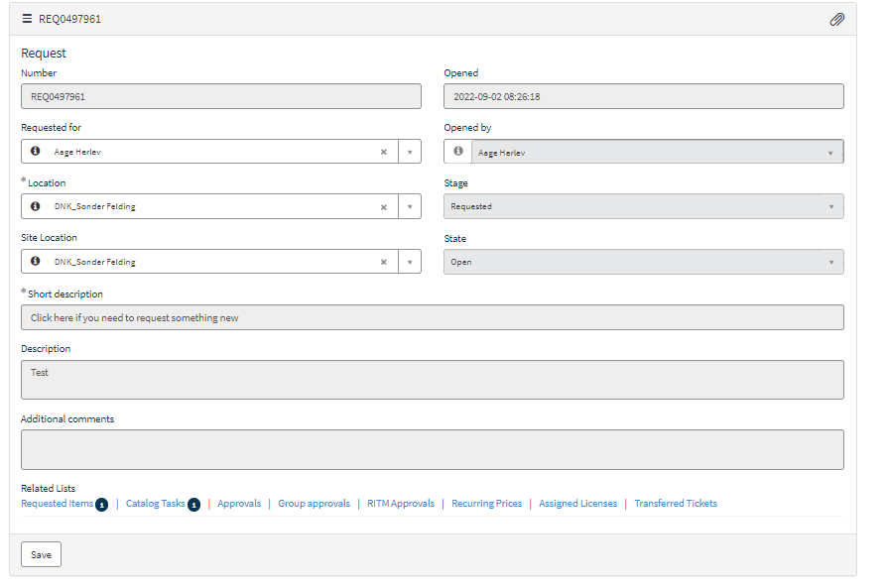Expand the Location field dropdown
887x588 pixels.
click(x=410, y=206)
